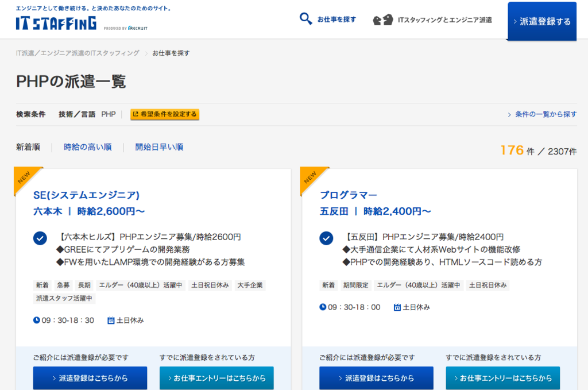Click 派遣スタッフ活躍中 tag
The width and height of the screenshot is (588, 390).
tap(64, 298)
